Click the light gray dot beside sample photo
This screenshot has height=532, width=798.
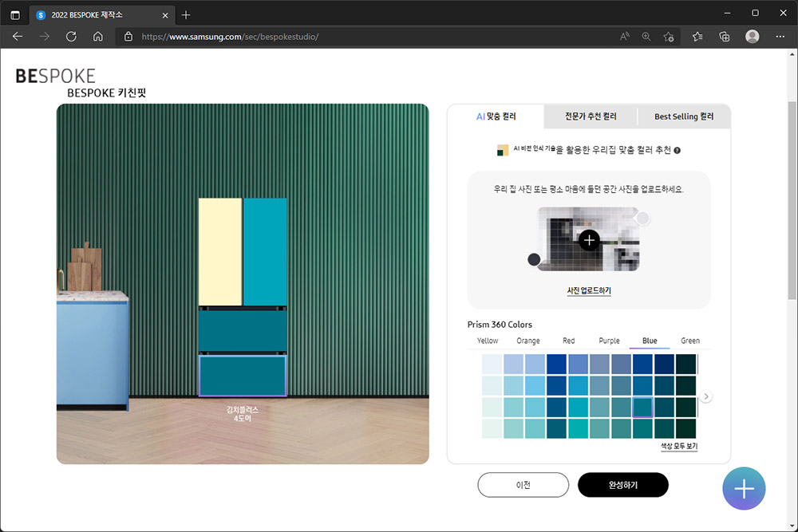pyautogui.click(x=643, y=219)
